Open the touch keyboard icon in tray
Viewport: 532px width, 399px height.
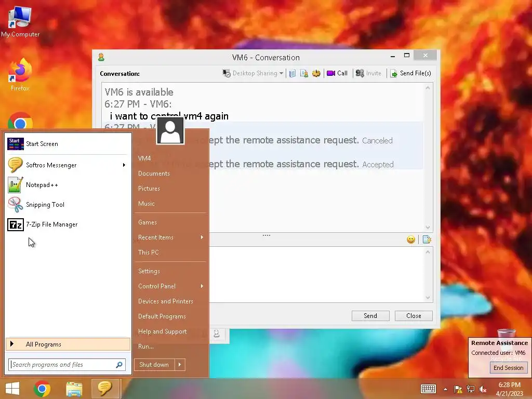click(428, 389)
